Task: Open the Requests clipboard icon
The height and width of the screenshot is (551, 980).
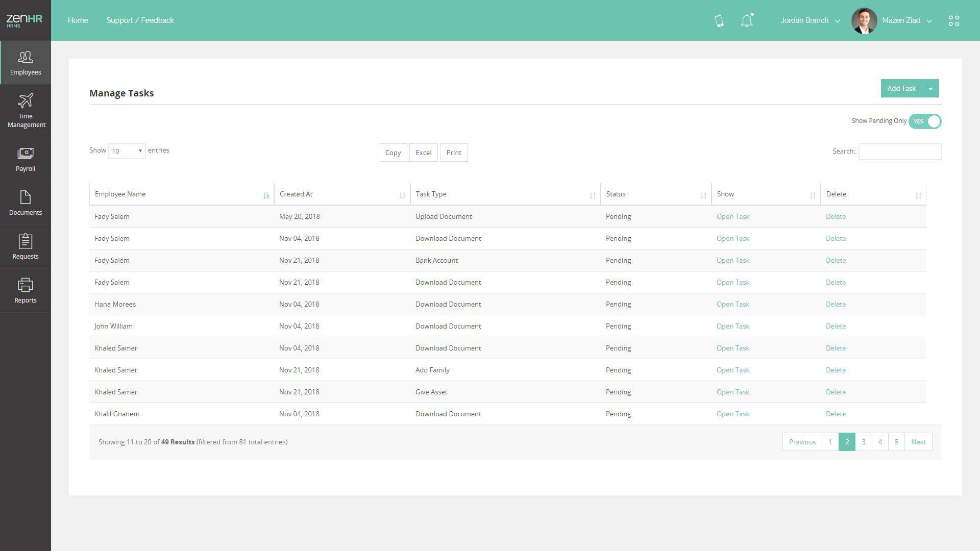Action: [25, 241]
